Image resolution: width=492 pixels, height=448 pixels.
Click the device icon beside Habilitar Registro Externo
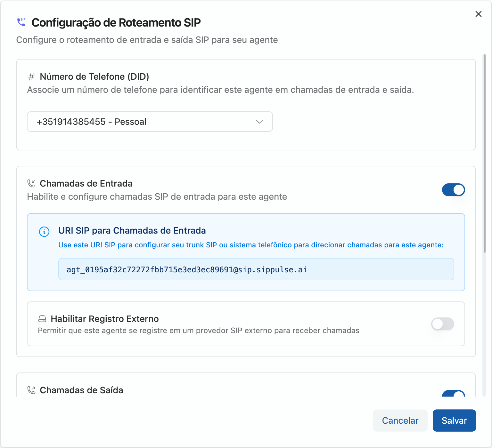[x=42, y=319]
